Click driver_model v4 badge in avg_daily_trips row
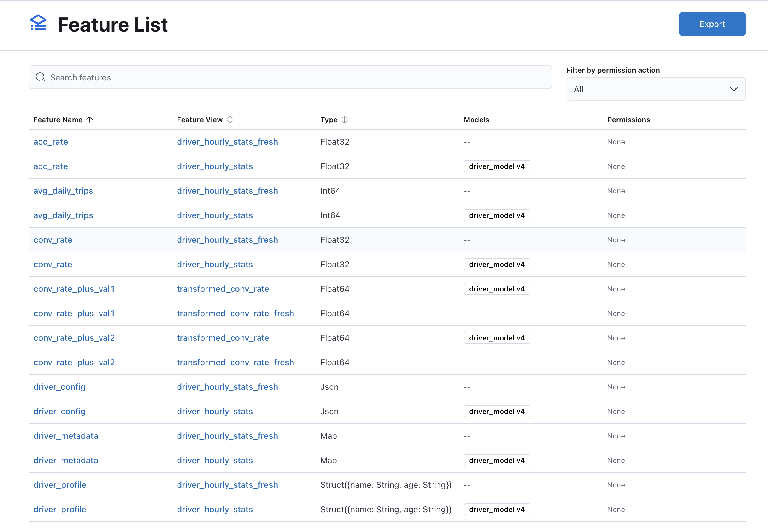This screenshot has width=768, height=532. point(497,215)
